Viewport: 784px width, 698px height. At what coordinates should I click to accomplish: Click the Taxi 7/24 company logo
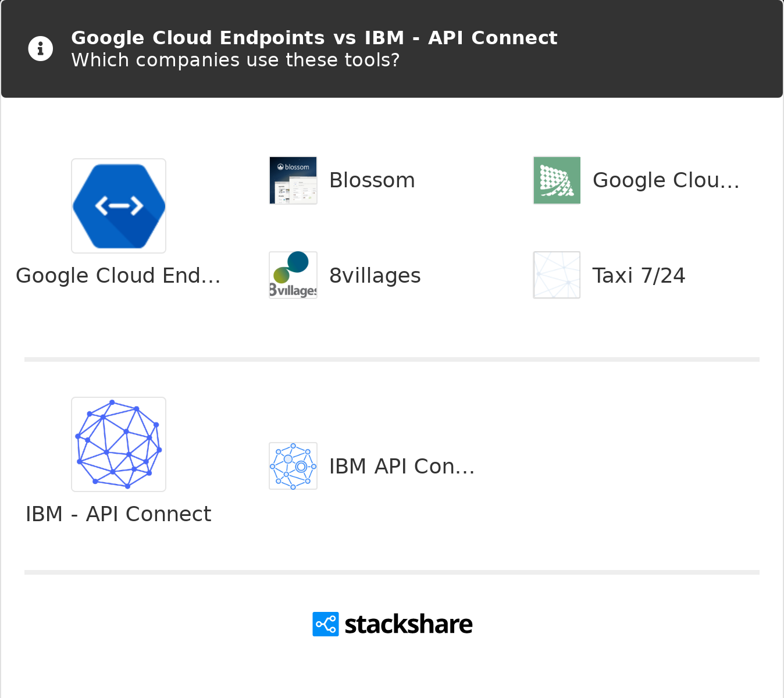557,275
